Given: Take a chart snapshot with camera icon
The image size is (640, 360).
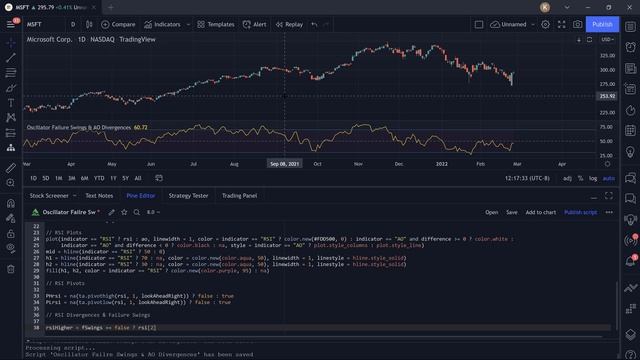Looking at the screenshot, I should (577, 24).
